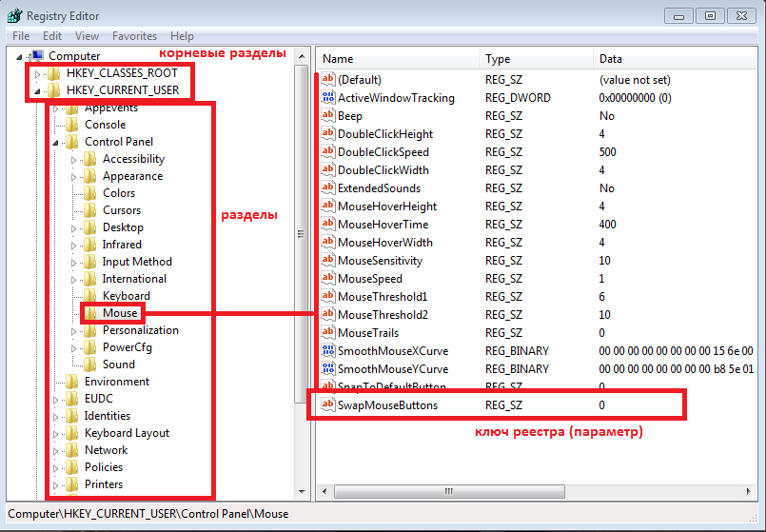766x532 pixels.
Task: Click the MouseSensitivity value icon
Action: tap(327, 260)
